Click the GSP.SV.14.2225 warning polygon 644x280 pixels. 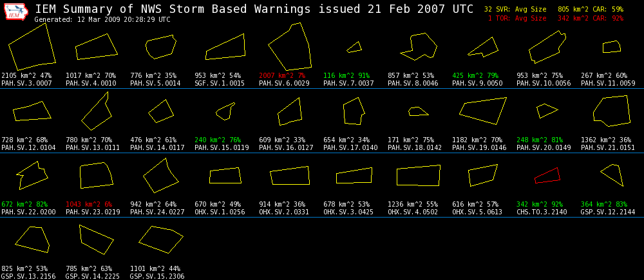pyautogui.click(x=96, y=239)
